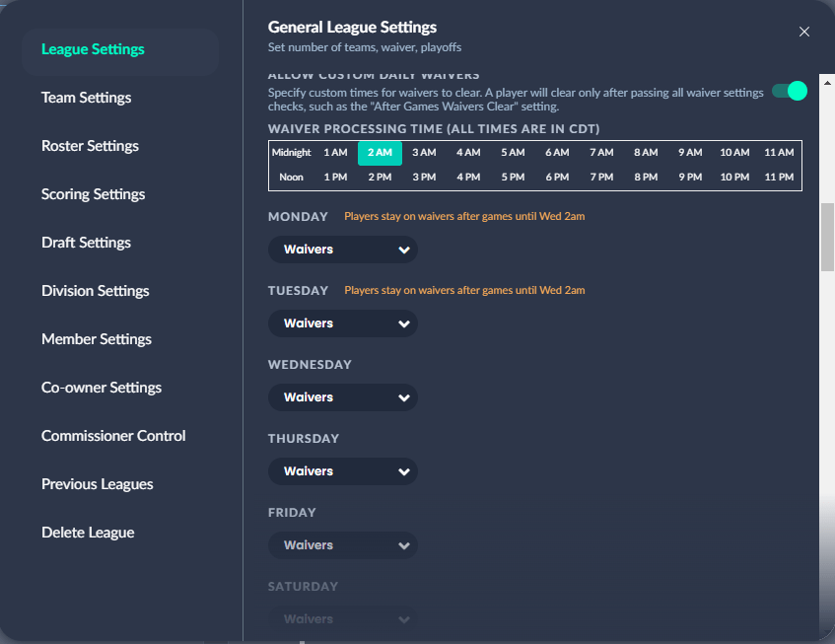Open Commissioner Control in the sidebar

pyautogui.click(x=112, y=436)
